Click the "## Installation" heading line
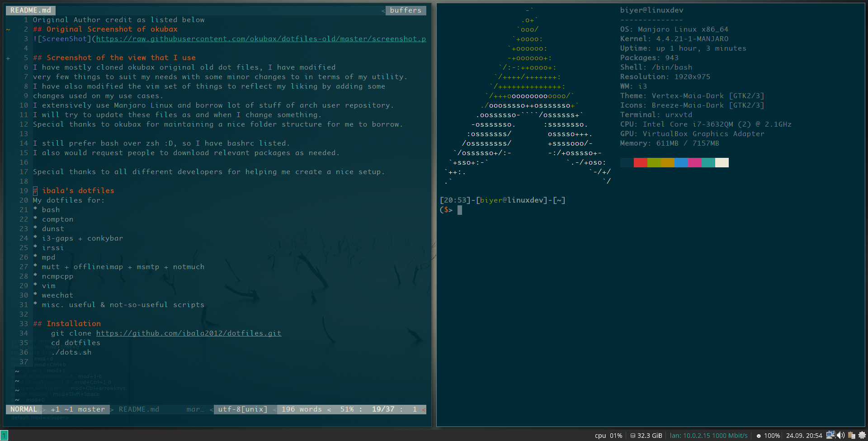Screen dimensions: 868x441 click(67, 324)
